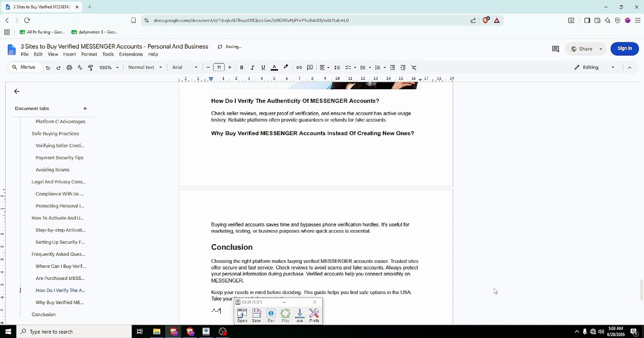Toggle the numbered list
The width and height of the screenshot is (644, 338).
click(x=378, y=68)
